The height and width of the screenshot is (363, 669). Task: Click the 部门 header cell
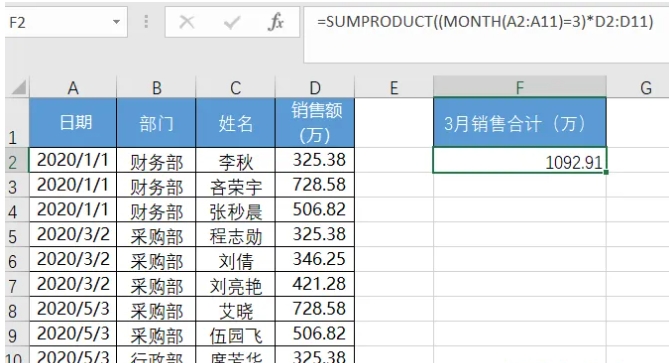[x=156, y=123]
